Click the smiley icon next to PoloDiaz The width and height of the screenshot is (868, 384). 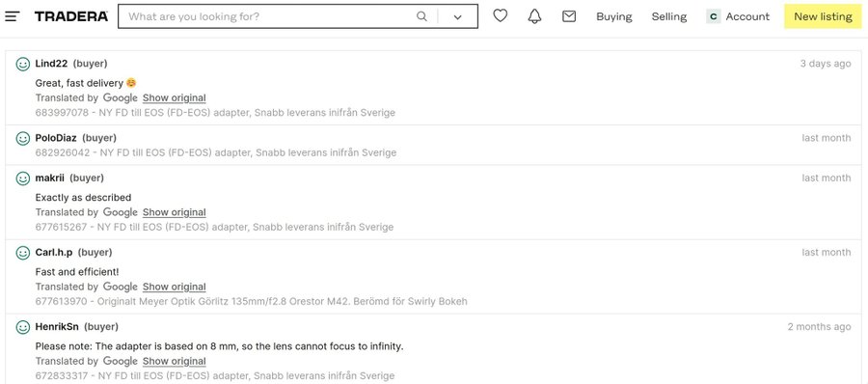click(23, 139)
